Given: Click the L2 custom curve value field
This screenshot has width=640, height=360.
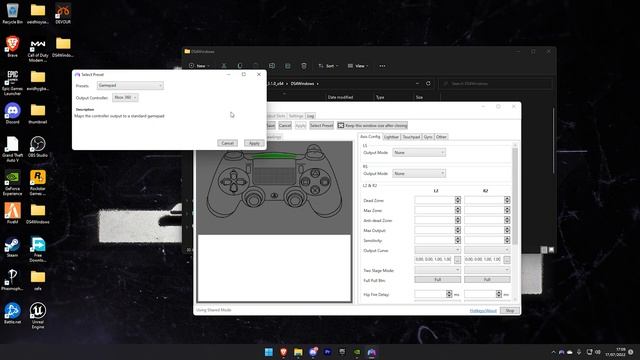Looking at the screenshot, I should click(433, 260).
